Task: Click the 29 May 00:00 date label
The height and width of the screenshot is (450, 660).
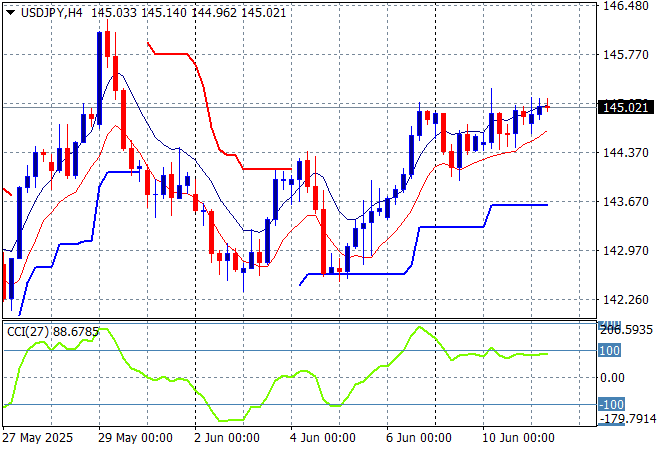Action: (134, 438)
